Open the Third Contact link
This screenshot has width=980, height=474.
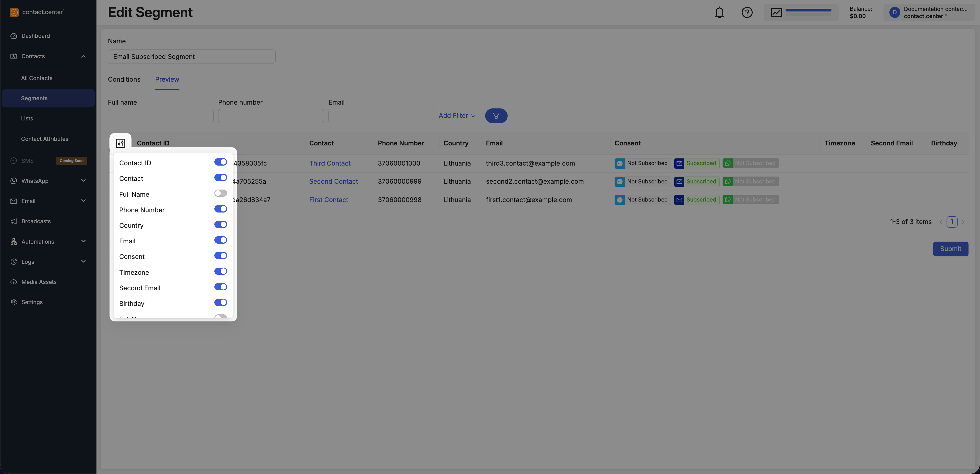[x=329, y=163]
